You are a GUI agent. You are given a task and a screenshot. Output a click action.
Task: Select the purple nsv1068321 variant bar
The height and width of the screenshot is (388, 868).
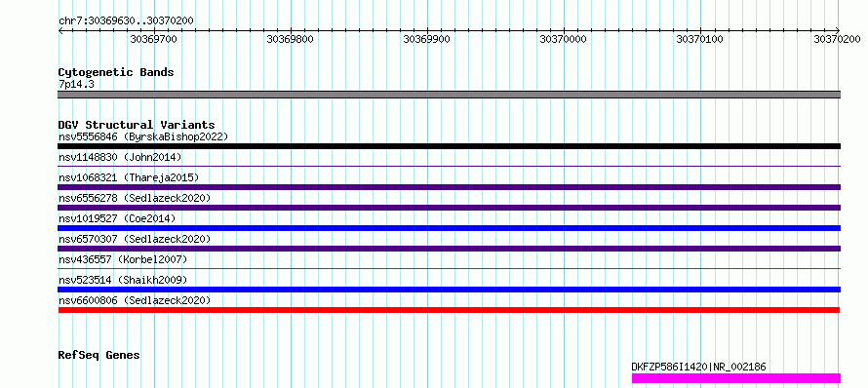449,187
